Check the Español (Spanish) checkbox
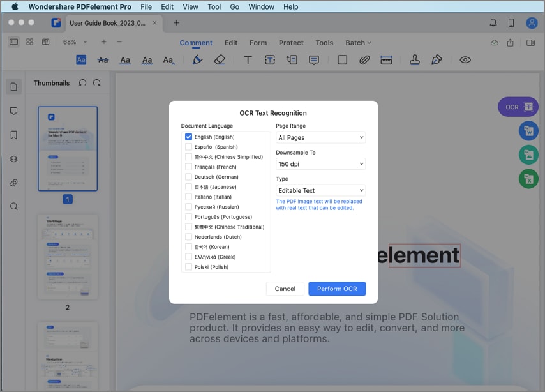Viewport: 545px width, 392px height. point(188,147)
